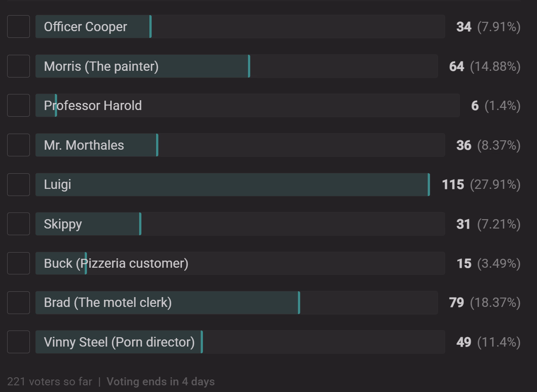Click the Buck (Pizzeria customer) label
Image resolution: width=537 pixels, height=392 pixels.
pos(116,263)
